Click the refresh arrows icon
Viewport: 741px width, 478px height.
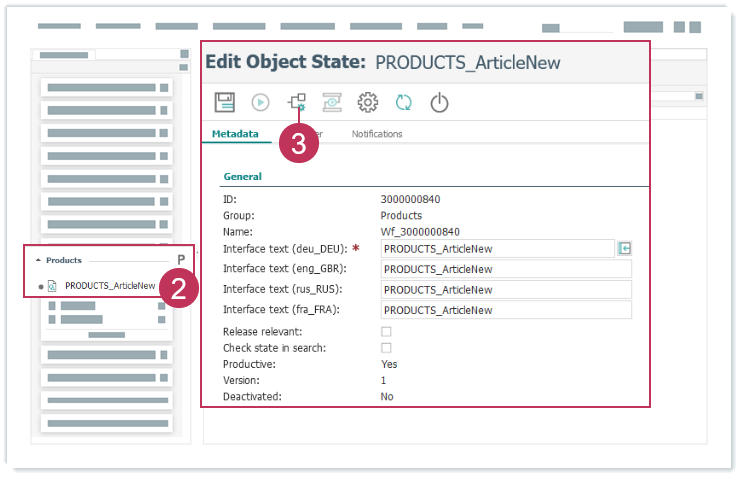404,101
